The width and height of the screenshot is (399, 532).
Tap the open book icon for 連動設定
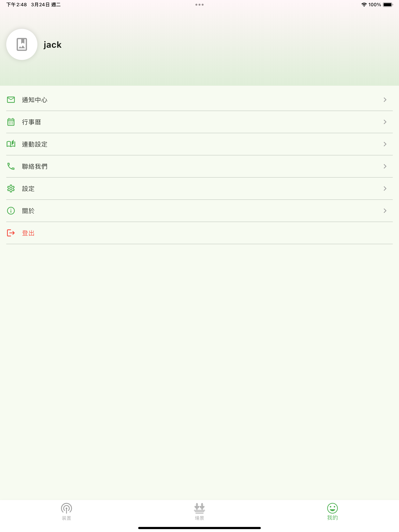coord(11,144)
